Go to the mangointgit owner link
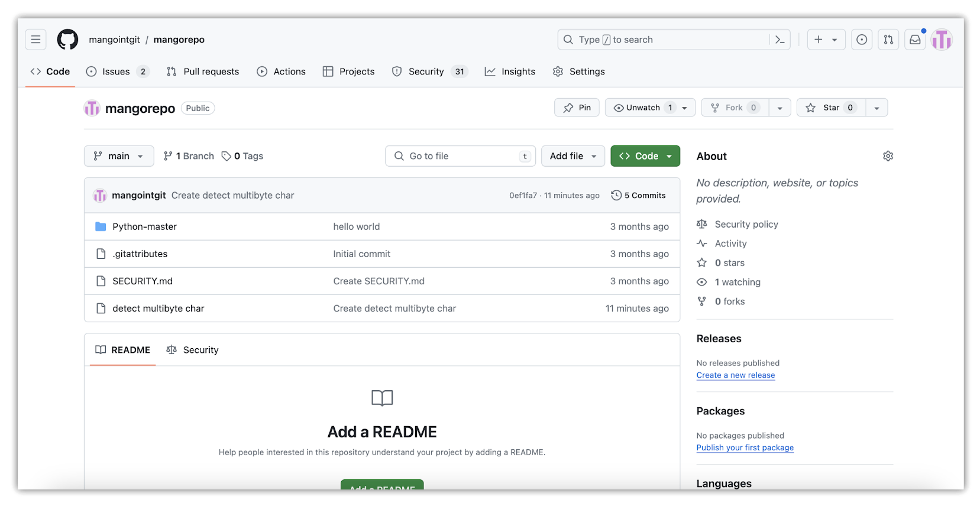Image resolution: width=980 pixels, height=506 pixels. [x=115, y=40]
